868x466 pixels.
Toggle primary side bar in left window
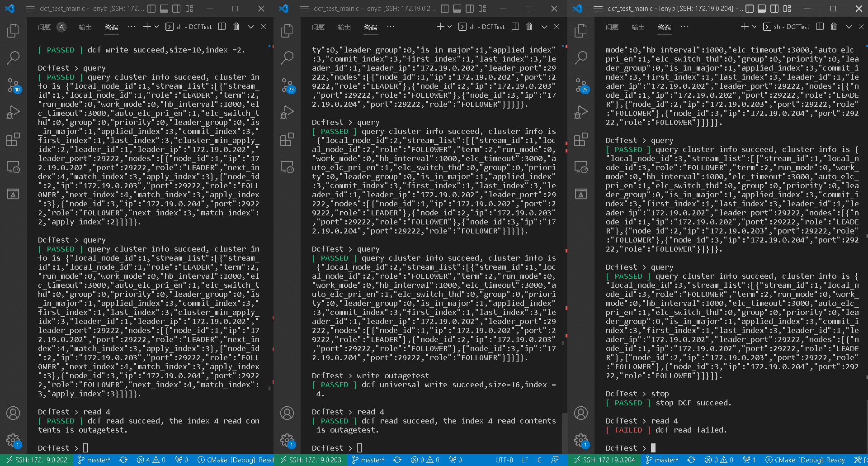point(152,9)
